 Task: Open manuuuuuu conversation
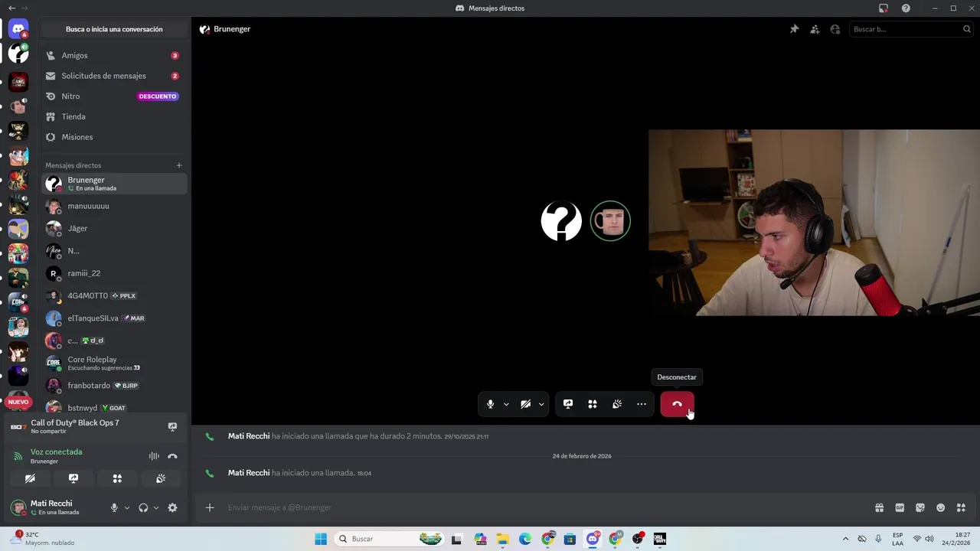click(113, 206)
